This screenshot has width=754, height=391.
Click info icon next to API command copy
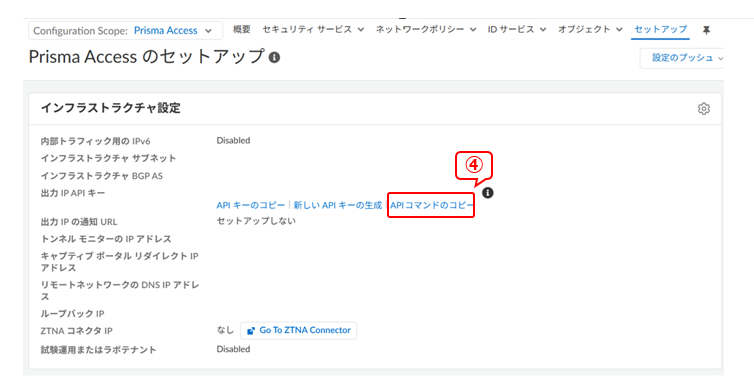coord(488,193)
